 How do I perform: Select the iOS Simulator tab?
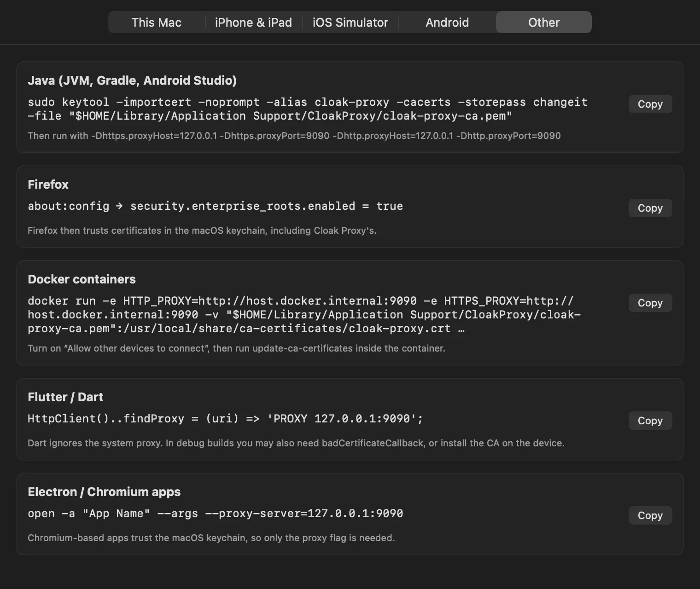(x=350, y=22)
